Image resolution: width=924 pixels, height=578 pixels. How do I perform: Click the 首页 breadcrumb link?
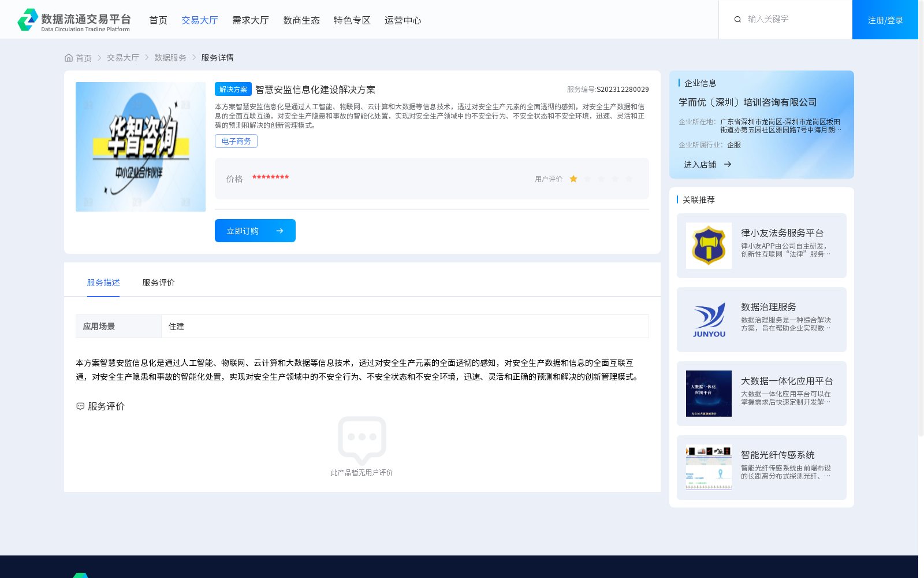pyautogui.click(x=84, y=58)
